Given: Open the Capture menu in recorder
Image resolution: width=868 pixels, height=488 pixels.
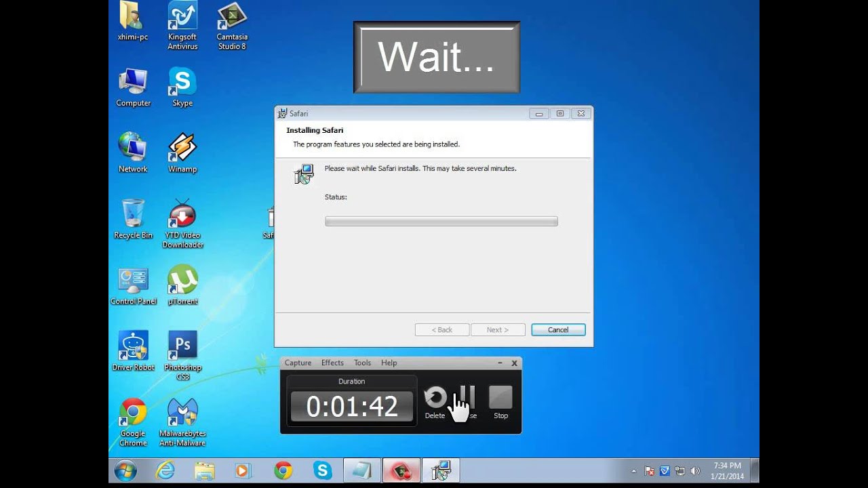Looking at the screenshot, I should pyautogui.click(x=298, y=363).
